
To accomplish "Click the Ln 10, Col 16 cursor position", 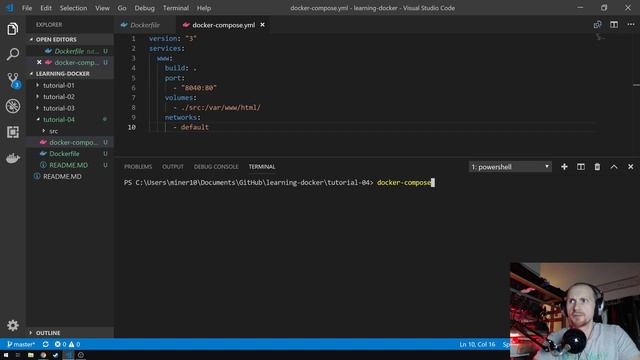I will click(x=477, y=344).
